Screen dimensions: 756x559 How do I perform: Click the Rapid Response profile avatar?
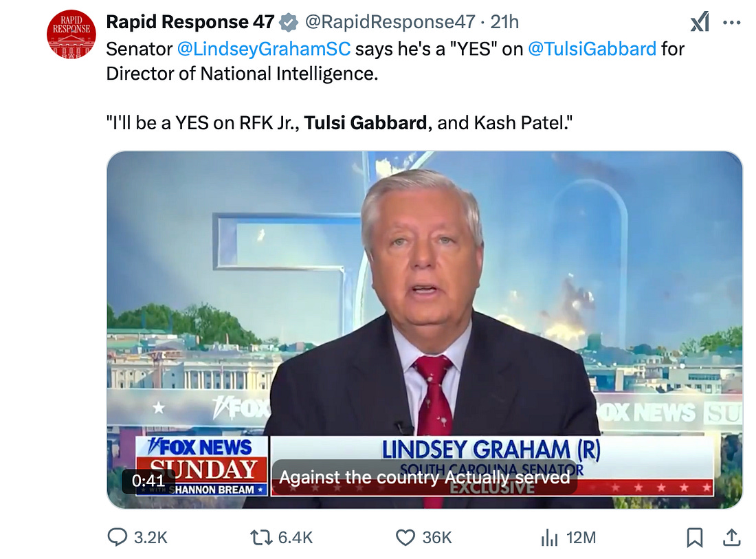coord(71,34)
